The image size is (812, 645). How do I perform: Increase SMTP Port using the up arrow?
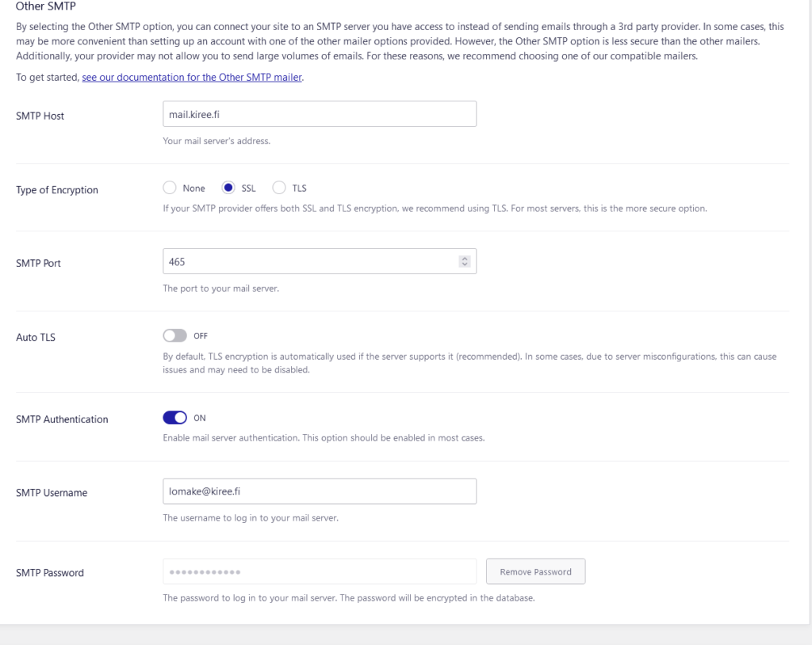(x=465, y=258)
